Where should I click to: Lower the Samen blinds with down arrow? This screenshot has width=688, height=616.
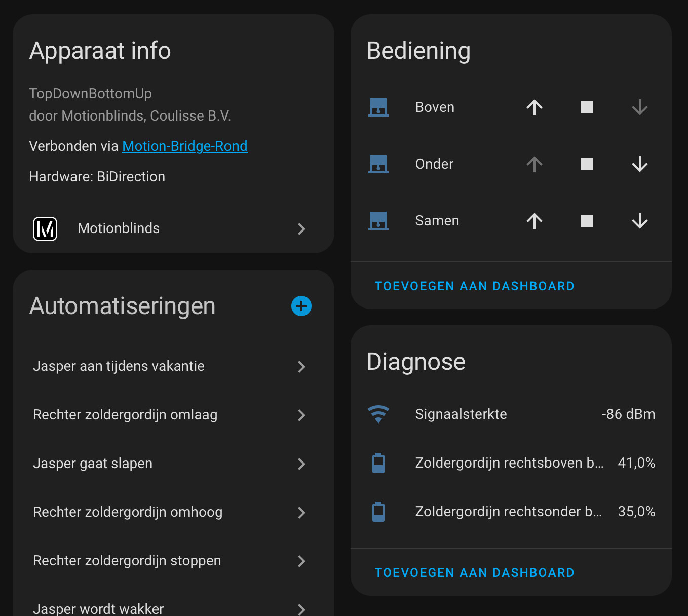point(640,221)
